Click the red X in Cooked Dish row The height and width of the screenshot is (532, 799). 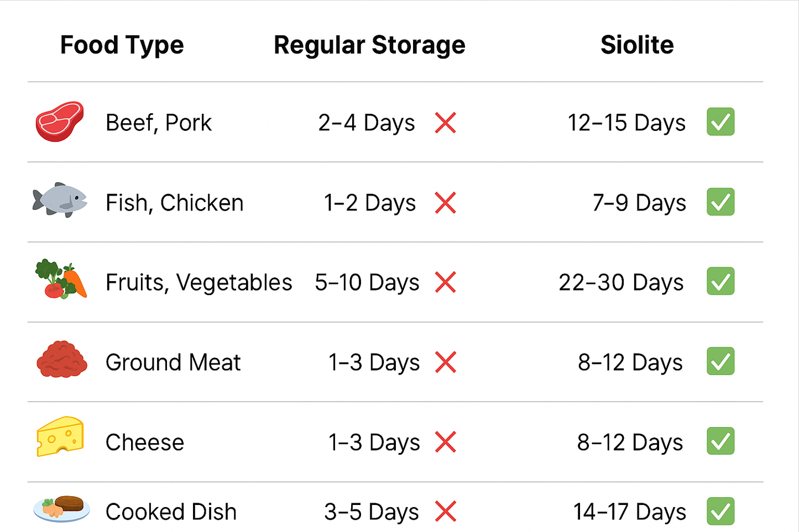[445, 511]
